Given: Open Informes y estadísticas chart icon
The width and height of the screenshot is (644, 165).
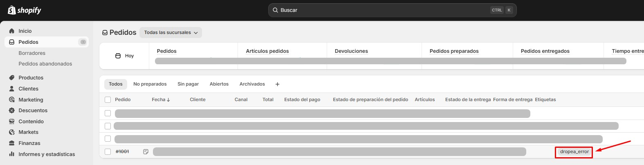Looking at the screenshot, I should pos(12,154).
